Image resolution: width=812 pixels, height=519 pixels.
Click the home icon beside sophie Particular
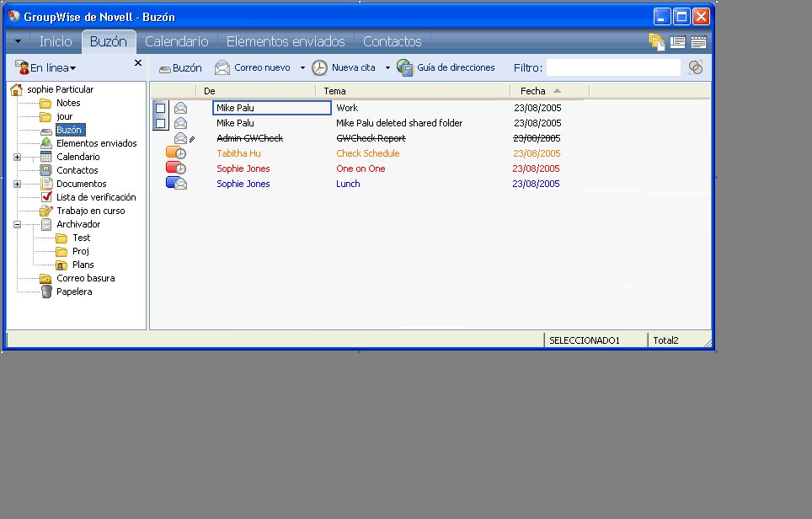[x=16, y=89]
